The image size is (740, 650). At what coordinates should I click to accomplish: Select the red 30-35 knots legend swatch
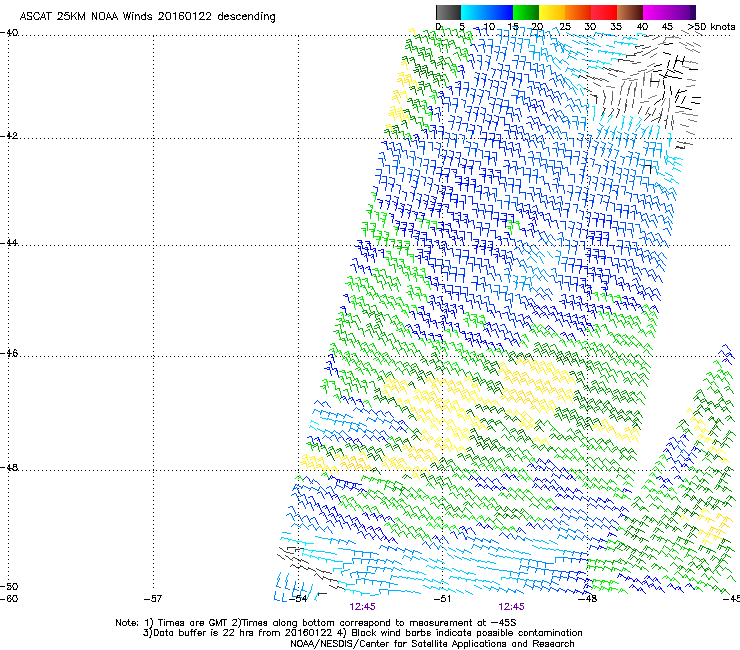coord(604,12)
